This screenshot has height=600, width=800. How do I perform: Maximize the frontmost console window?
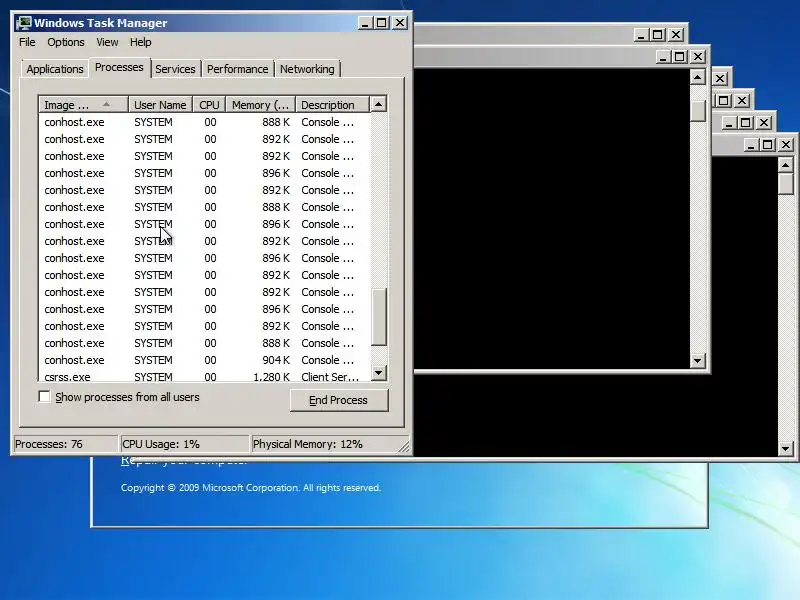pos(767,145)
